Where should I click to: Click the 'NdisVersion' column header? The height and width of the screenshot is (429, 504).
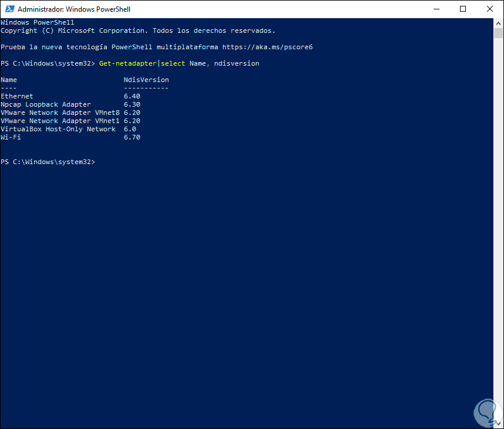tap(146, 80)
